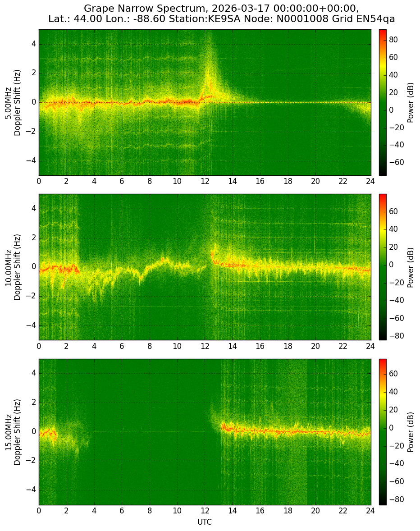Click the 6 UTC tick on 10.00MHz plot
Image resolution: width=420 pixels, height=531 pixels.
122,346
